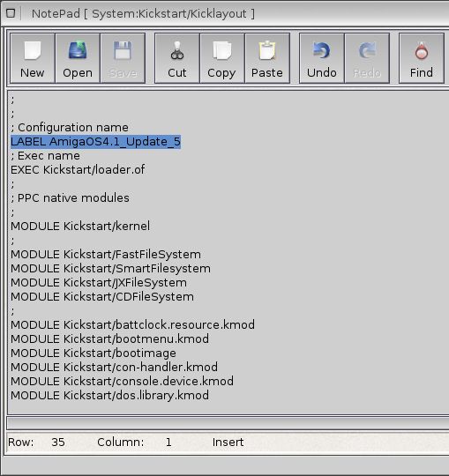The height and width of the screenshot is (476, 449).
Task: Select the NotePad window title bar
Action: tap(234, 13)
